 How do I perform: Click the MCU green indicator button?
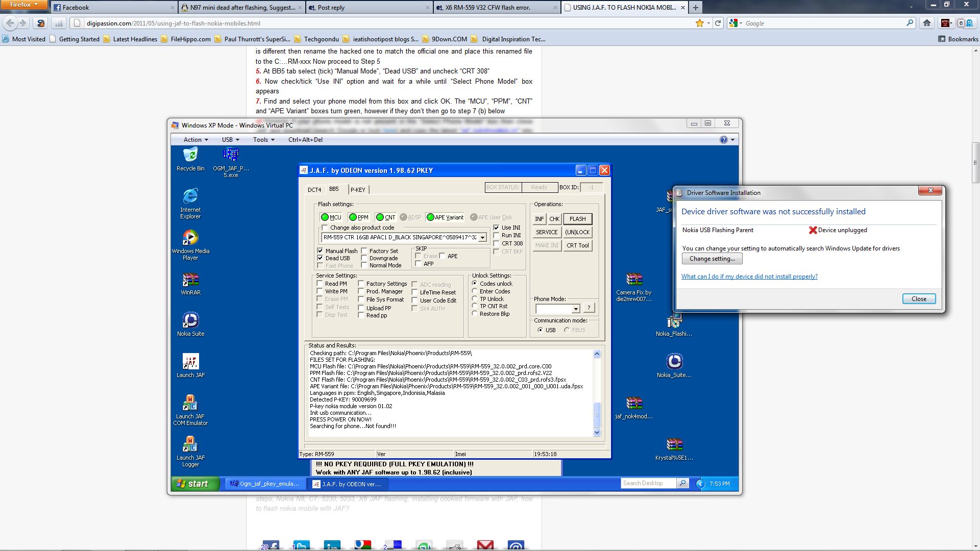tap(331, 217)
